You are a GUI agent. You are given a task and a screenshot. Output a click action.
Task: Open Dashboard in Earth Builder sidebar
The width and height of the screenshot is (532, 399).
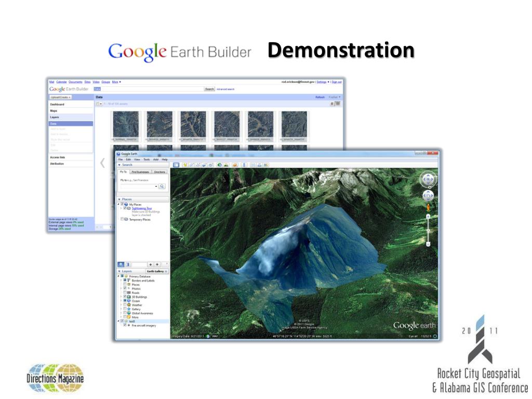pos(57,104)
